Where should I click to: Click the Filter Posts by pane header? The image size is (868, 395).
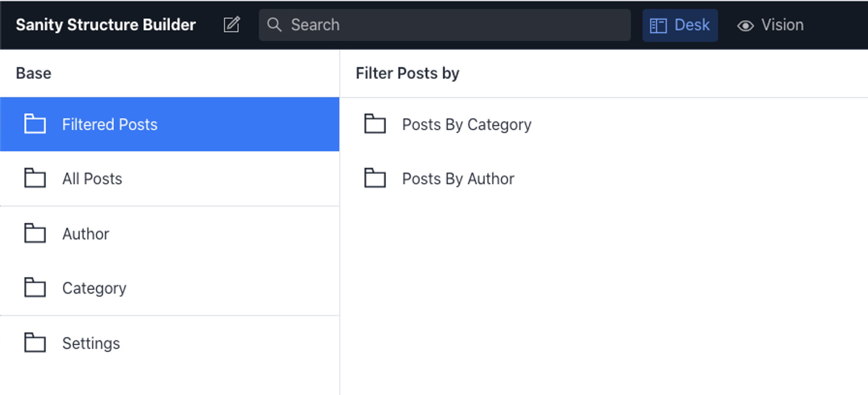pos(407,73)
